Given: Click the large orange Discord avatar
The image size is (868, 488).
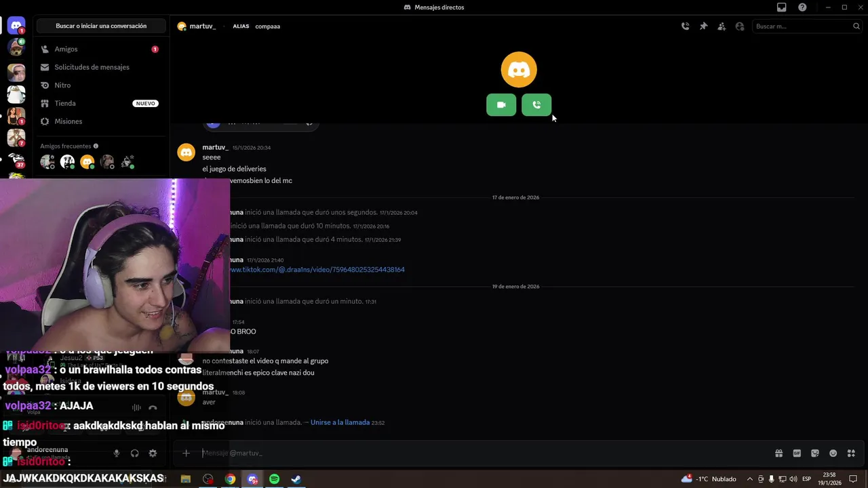Looking at the screenshot, I should click(519, 69).
